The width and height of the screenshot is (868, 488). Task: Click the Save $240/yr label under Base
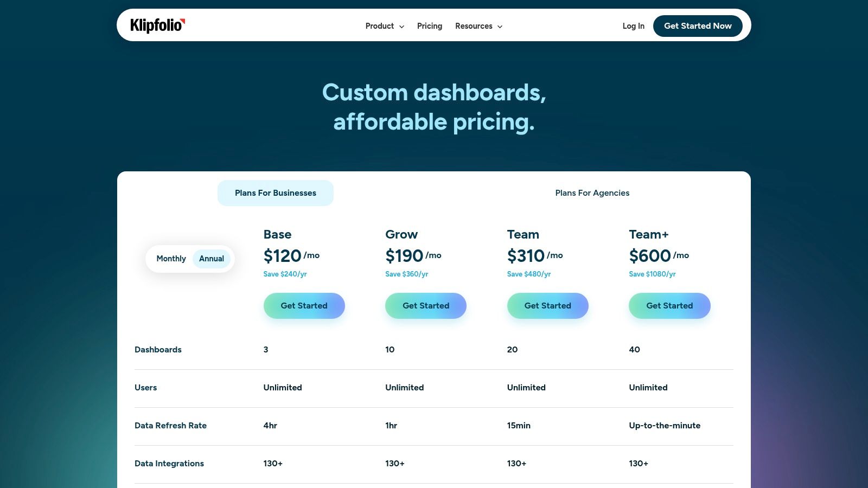pos(284,274)
